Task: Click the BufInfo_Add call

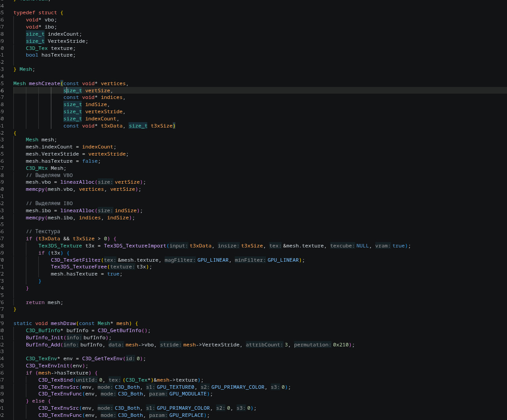Action: 43,345
